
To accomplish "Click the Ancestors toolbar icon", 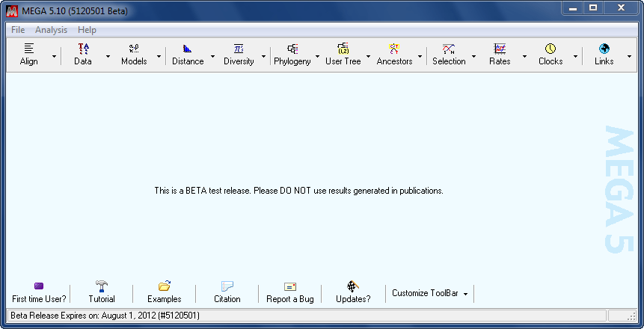I will (x=394, y=49).
